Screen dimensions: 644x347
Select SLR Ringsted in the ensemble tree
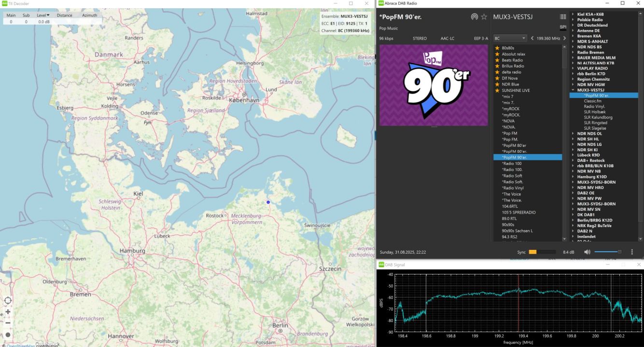pos(595,123)
